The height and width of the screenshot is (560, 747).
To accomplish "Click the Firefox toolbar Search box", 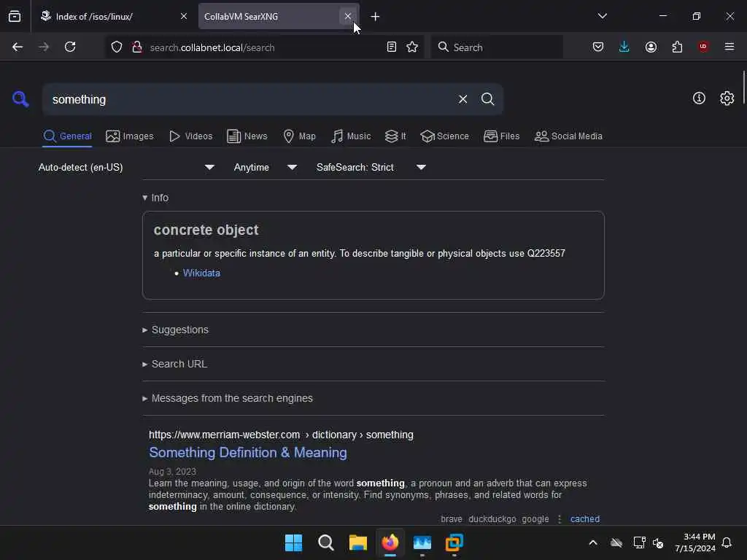I will (497, 47).
